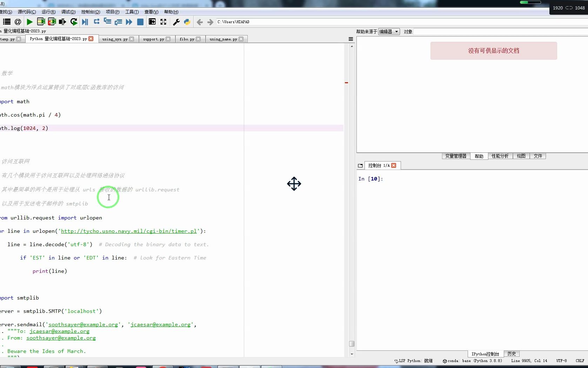588x368 pixels.
Task: Open the 调试(D) menu
Action: pos(68,12)
